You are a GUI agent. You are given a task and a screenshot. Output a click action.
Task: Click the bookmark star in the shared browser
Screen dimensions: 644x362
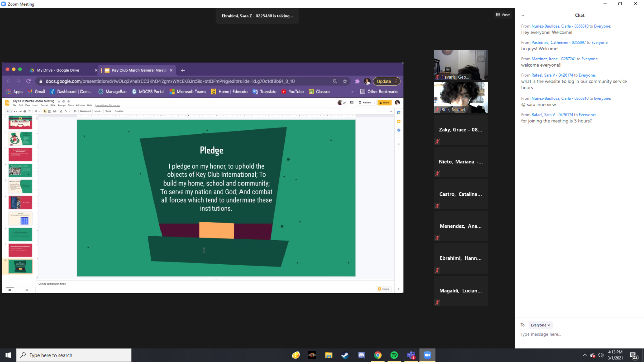point(345,81)
